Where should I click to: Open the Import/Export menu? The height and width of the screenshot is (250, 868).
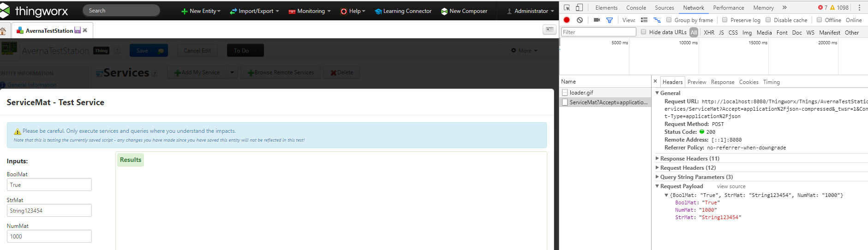point(254,11)
